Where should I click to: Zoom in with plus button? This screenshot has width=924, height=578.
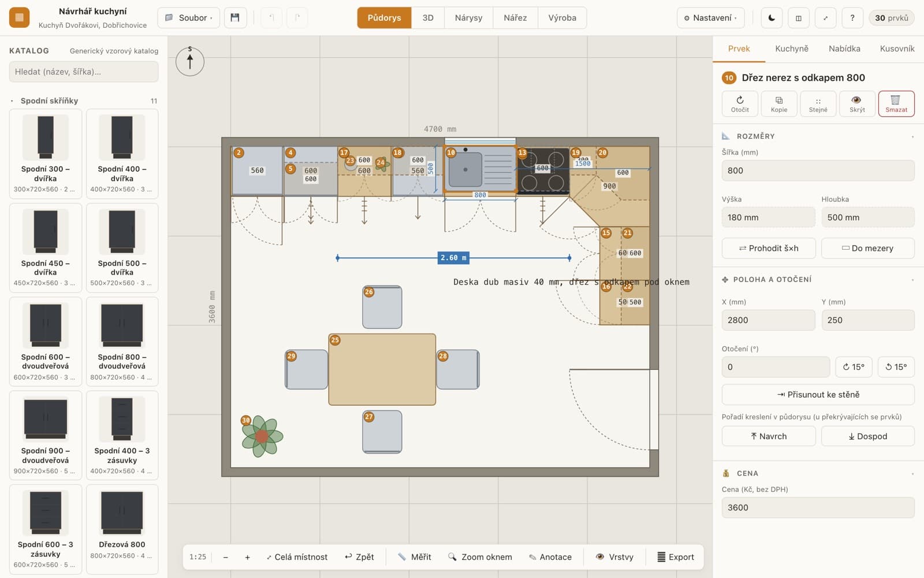coord(247,557)
